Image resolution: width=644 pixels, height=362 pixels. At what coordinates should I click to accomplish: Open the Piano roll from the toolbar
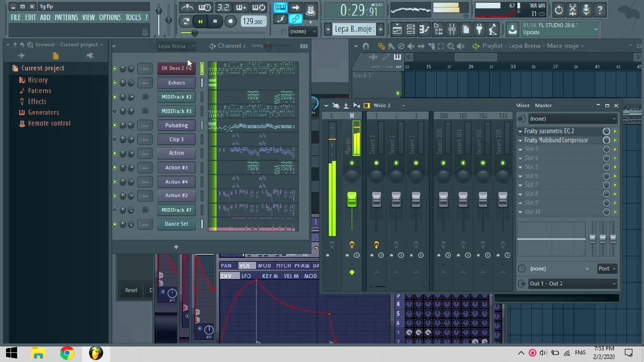pyautogui.click(x=424, y=30)
